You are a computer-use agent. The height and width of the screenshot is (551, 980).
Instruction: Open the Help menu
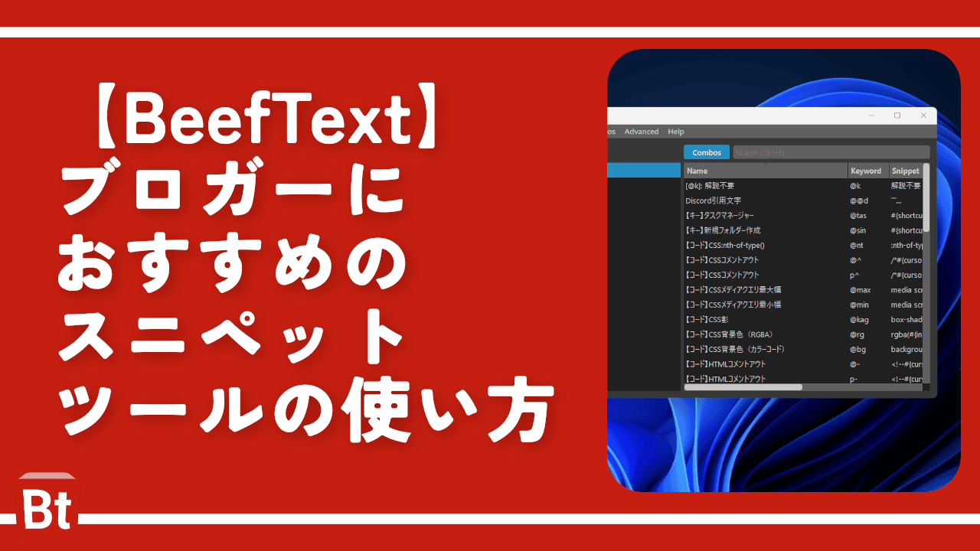(x=675, y=132)
